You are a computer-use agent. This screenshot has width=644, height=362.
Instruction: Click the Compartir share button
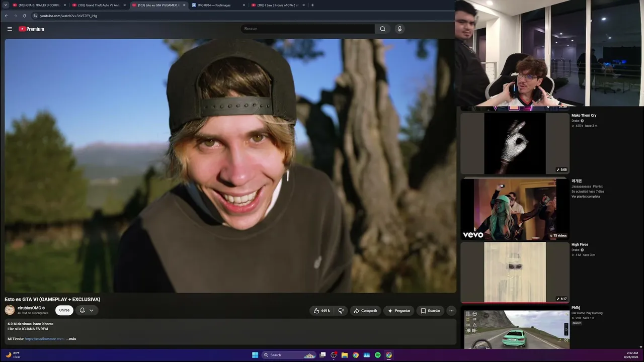(365, 311)
